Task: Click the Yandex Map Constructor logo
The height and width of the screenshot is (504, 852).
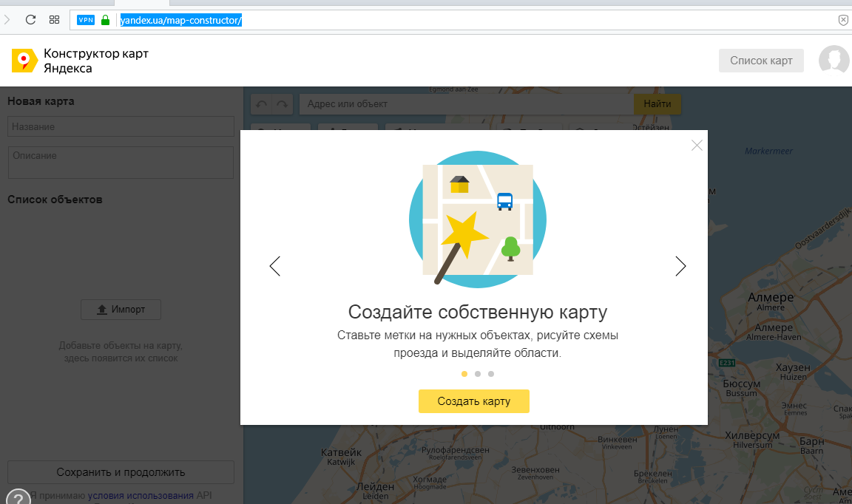Action: [24, 61]
